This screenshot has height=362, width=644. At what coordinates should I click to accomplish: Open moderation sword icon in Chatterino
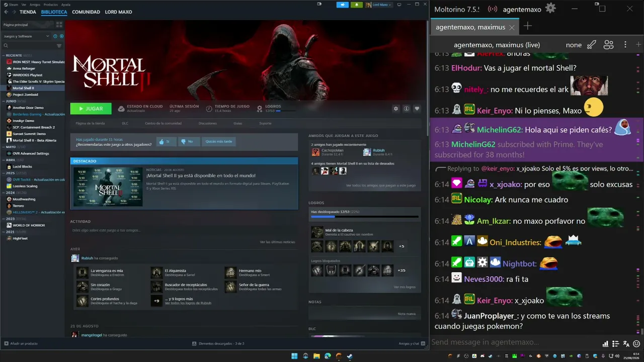[592, 45]
